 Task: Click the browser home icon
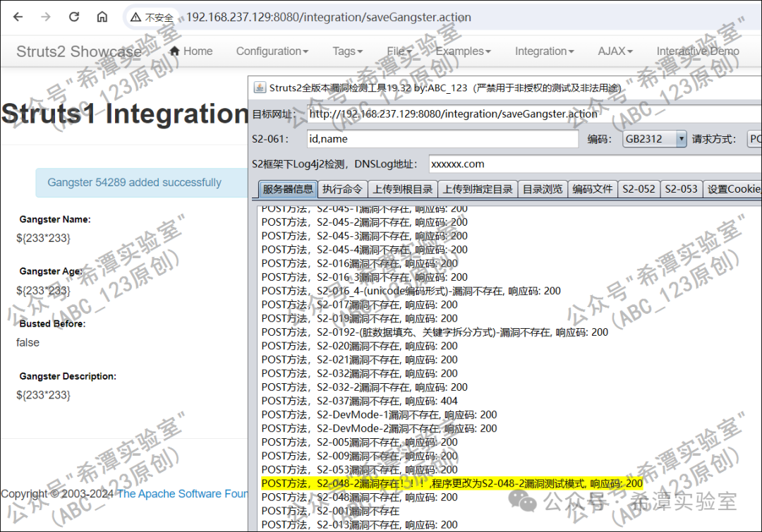[102, 17]
